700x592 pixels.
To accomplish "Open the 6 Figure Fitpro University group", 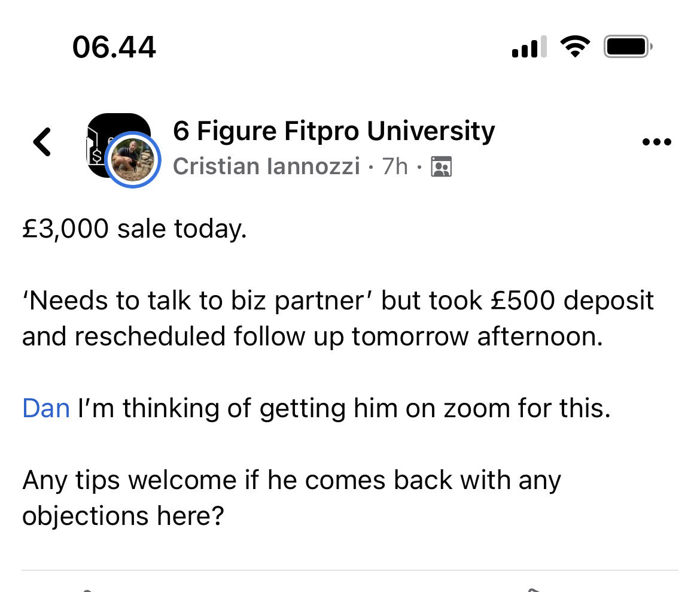I will [x=334, y=131].
